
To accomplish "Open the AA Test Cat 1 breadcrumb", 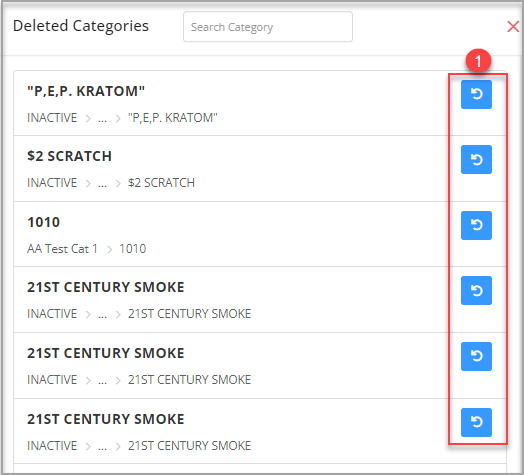I will point(62,249).
